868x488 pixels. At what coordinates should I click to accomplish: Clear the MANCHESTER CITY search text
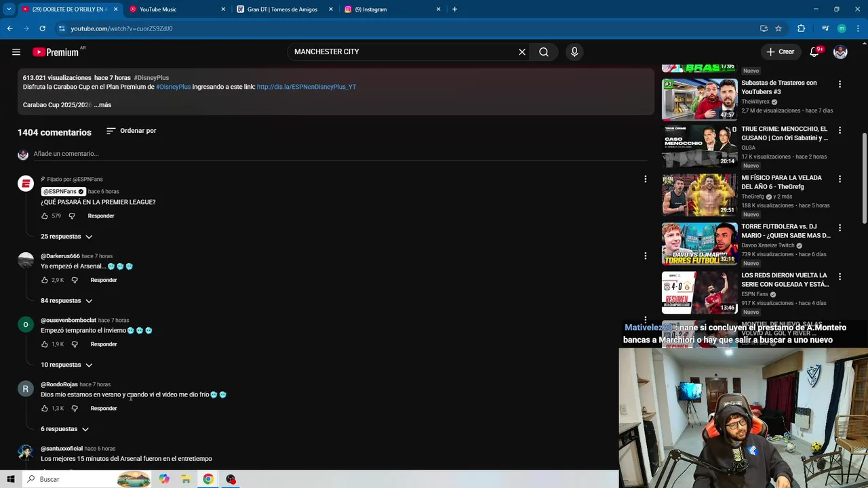[522, 52]
